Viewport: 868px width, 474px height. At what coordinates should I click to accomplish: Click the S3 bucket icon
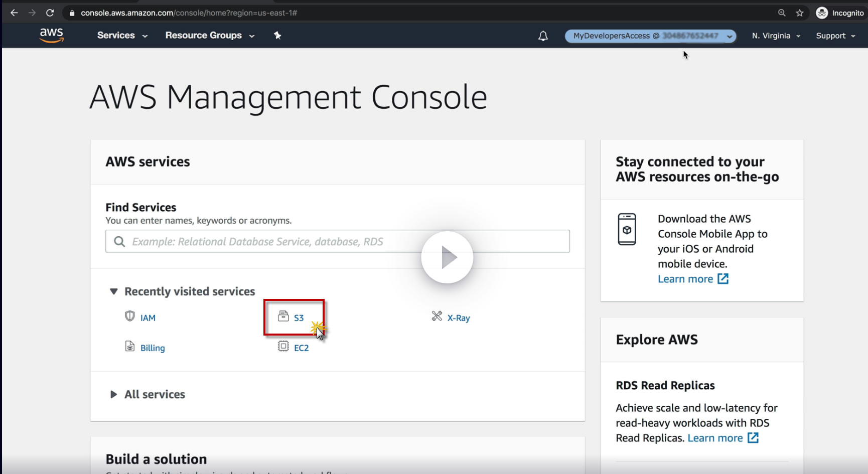[x=283, y=316]
